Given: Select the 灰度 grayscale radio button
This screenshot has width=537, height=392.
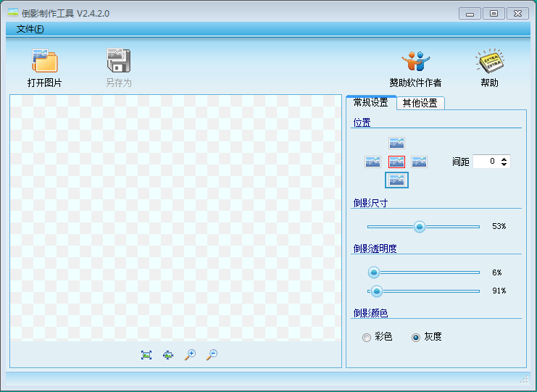Looking at the screenshot, I should coord(416,337).
